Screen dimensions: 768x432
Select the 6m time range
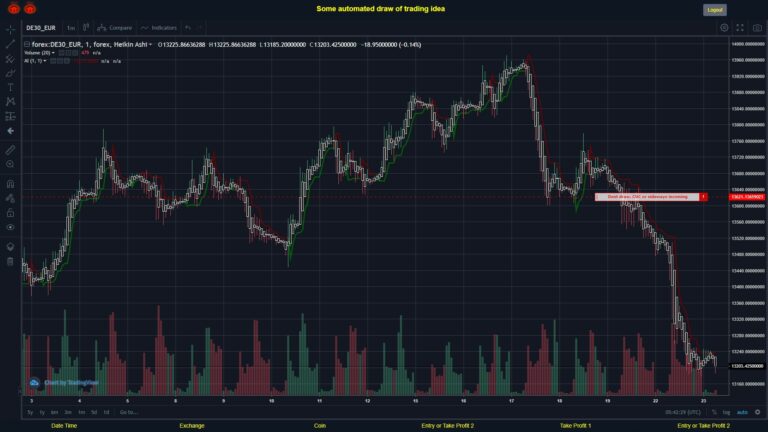54,412
